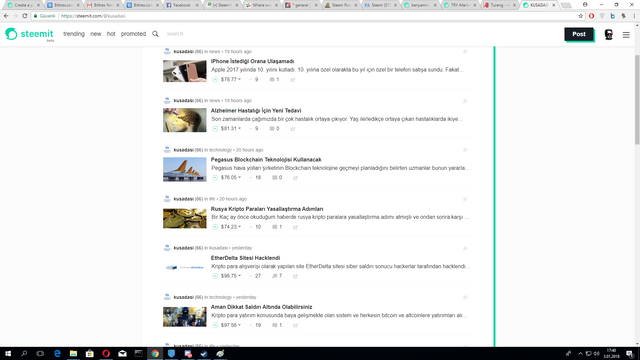Upvote the Alzheimer Hastalığı İçin Yeni Tedavi post

point(215,129)
